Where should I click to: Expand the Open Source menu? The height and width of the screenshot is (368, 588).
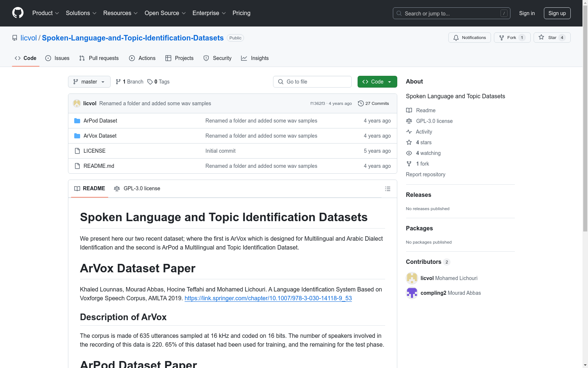(165, 13)
